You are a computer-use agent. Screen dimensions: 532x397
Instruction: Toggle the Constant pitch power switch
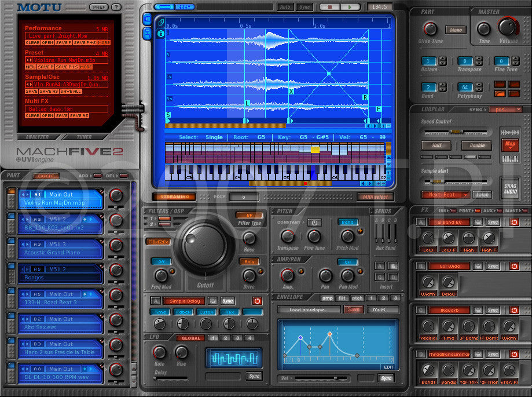click(314, 223)
